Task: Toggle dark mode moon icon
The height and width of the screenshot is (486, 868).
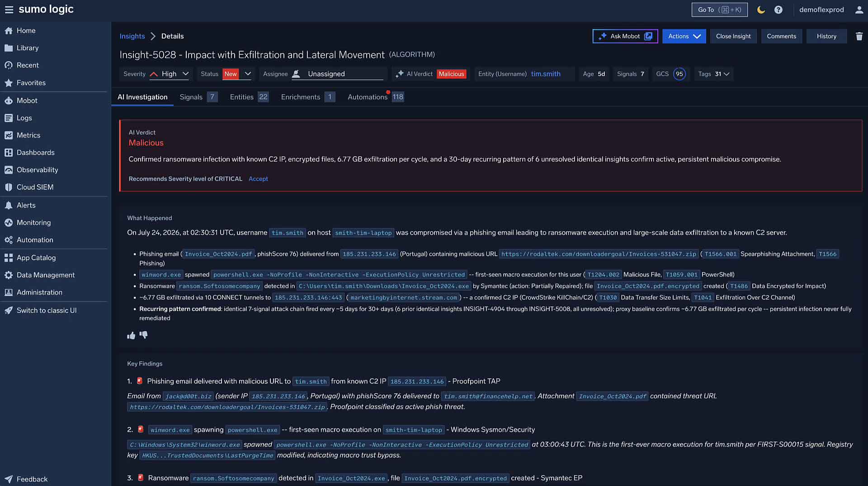Action: (761, 10)
